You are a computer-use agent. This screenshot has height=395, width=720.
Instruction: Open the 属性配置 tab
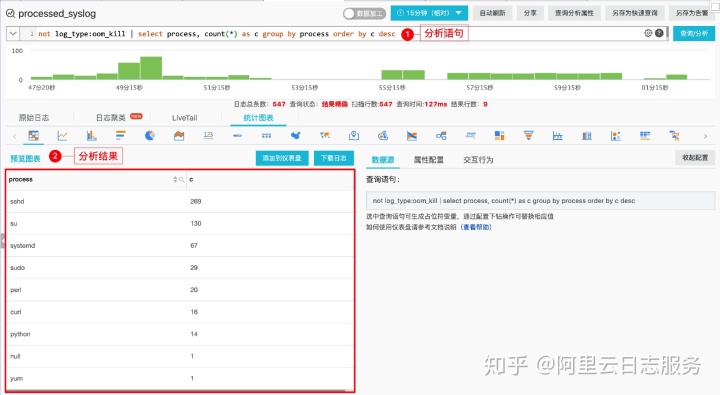click(428, 159)
